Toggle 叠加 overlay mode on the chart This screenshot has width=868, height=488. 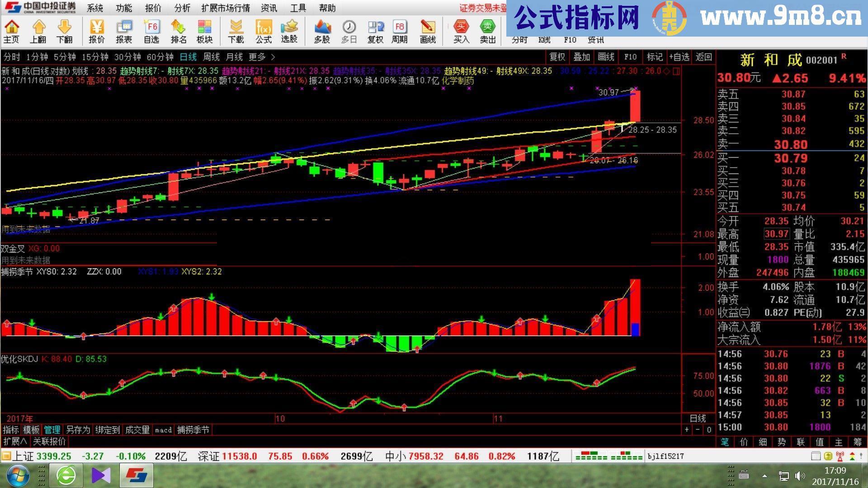click(582, 57)
